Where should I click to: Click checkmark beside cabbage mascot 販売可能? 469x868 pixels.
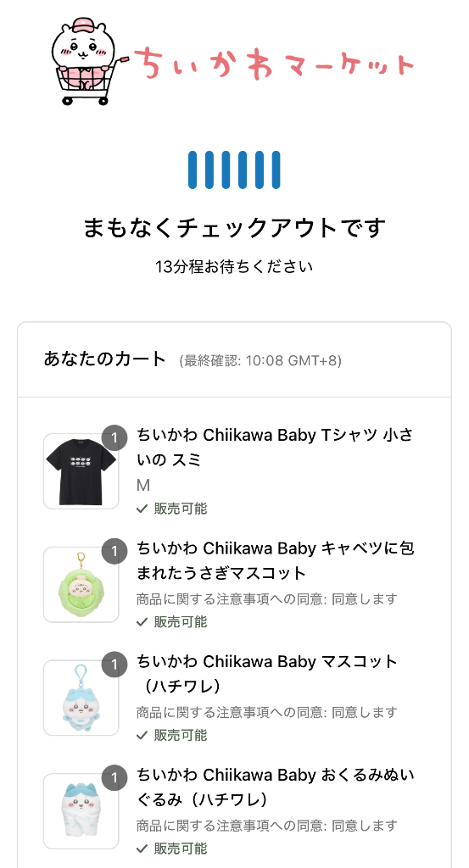point(142,622)
